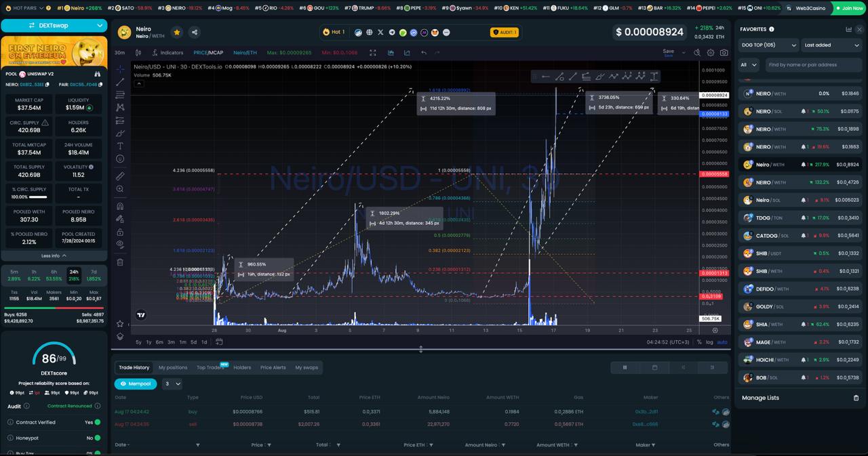Select TDOG / TON favorites row
868x456 pixels.
pos(802,218)
